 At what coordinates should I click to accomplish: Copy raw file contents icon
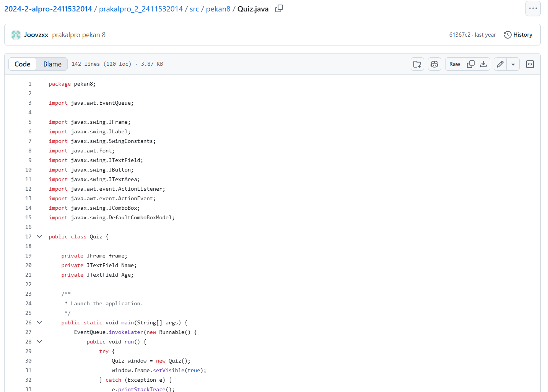pyautogui.click(x=471, y=64)
